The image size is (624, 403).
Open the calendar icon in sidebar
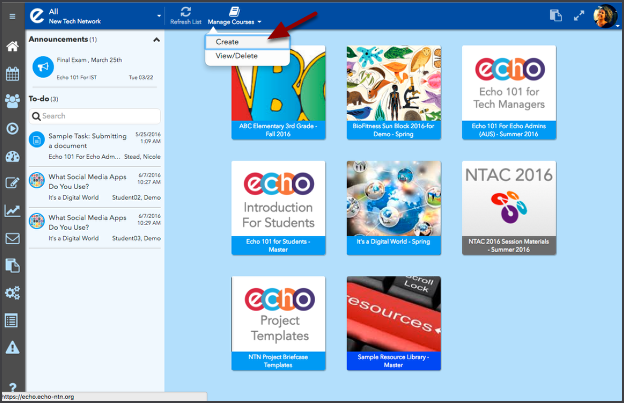pyautogui.click(x=12, y=74)
